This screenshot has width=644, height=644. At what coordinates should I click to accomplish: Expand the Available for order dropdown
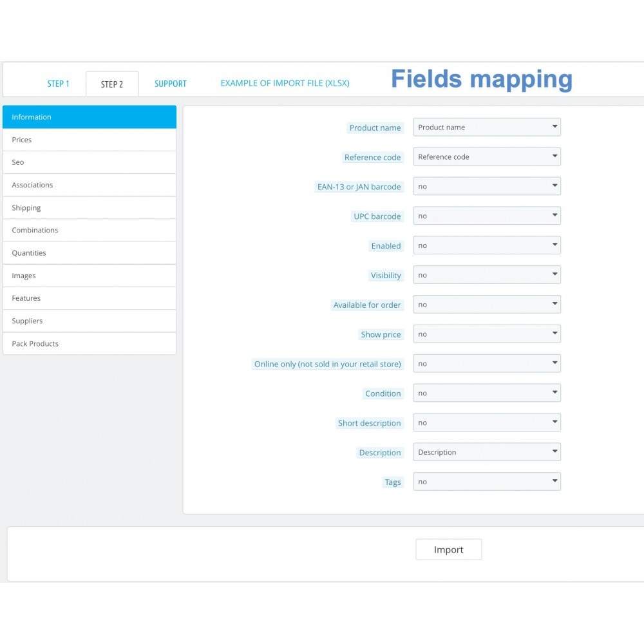click(x=487, y=305)
